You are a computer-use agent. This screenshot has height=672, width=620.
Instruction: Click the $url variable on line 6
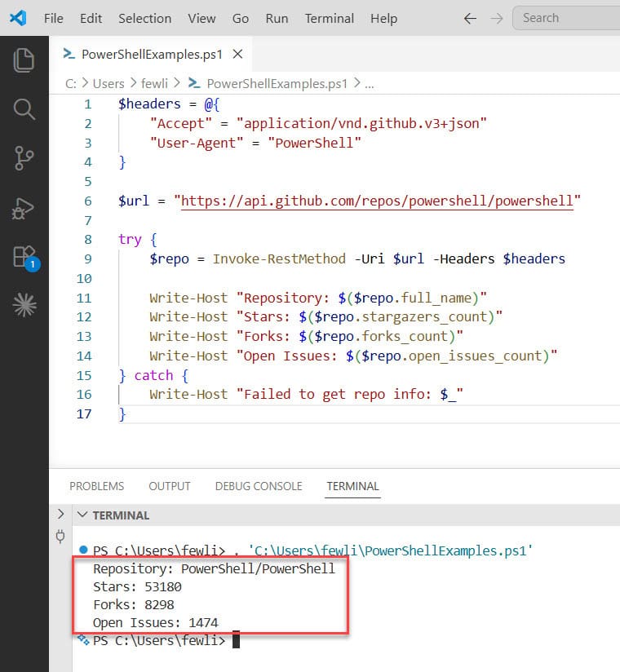click(134, 201)
